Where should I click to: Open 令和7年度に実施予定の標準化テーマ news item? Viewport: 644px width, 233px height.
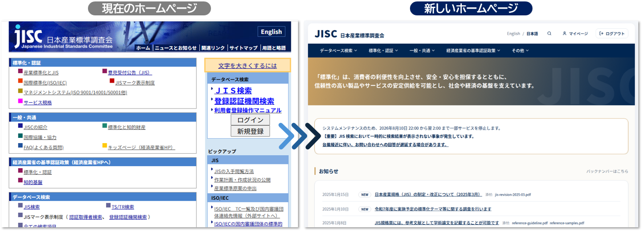coord(433,209)
